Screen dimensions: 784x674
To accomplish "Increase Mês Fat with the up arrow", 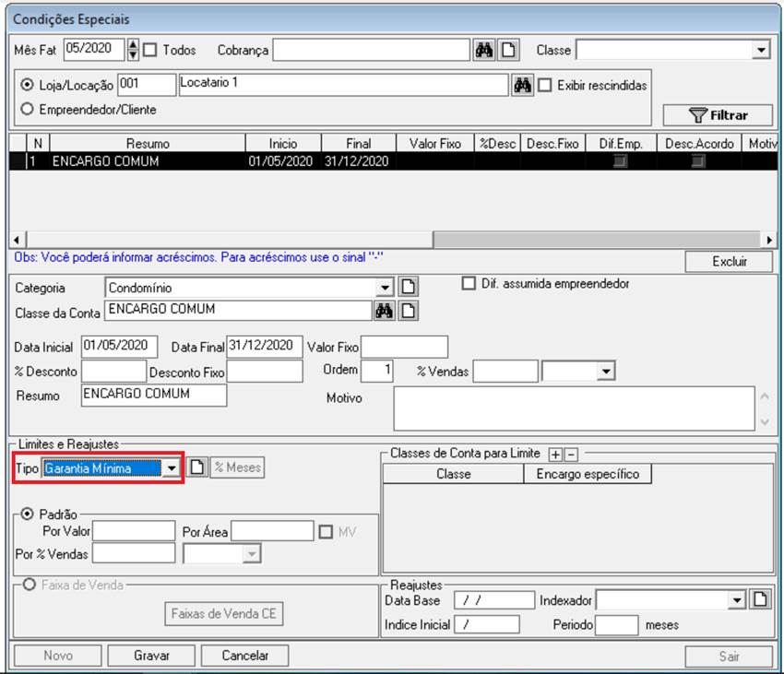I will tap(133, 45).
